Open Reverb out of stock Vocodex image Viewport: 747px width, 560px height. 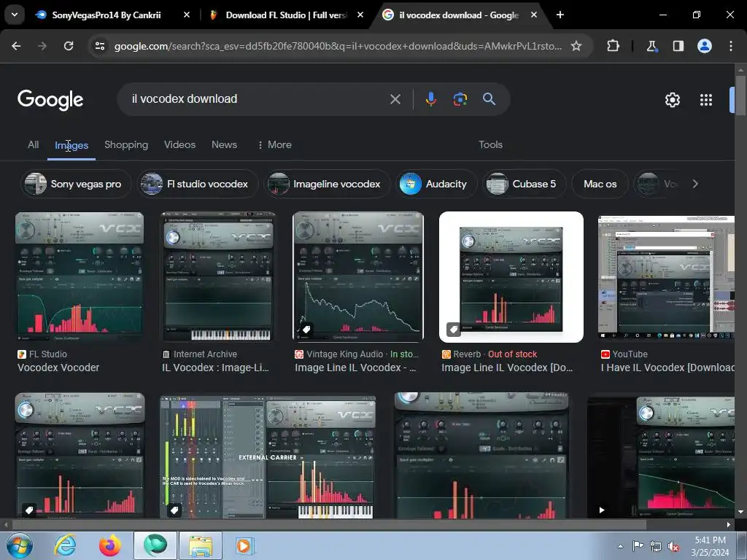[511, 276]
